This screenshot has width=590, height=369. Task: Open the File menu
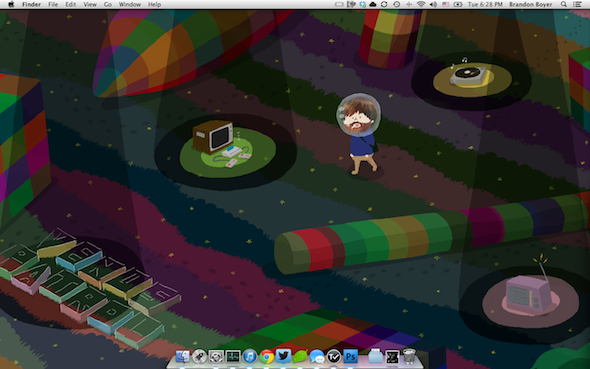[53, 4]
